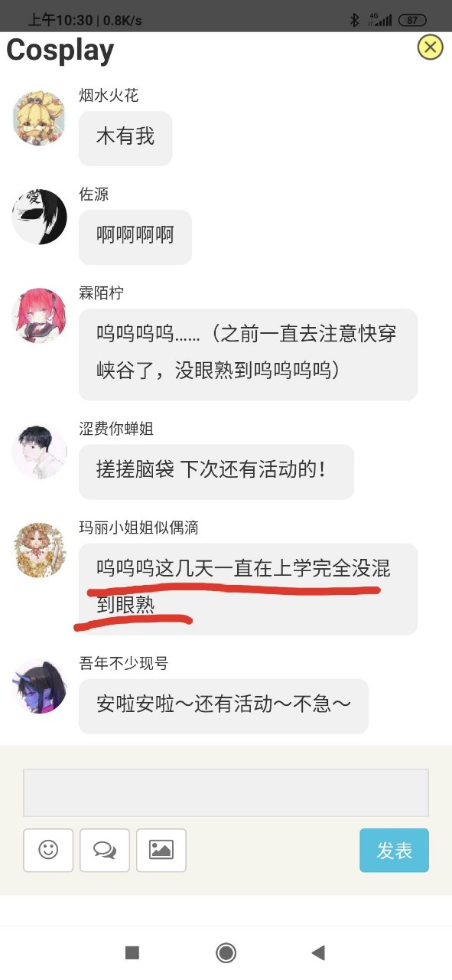Viewport: 452px width, 980px height.
Task: Tap the Android back triangle button
Action: coord(318,952)
